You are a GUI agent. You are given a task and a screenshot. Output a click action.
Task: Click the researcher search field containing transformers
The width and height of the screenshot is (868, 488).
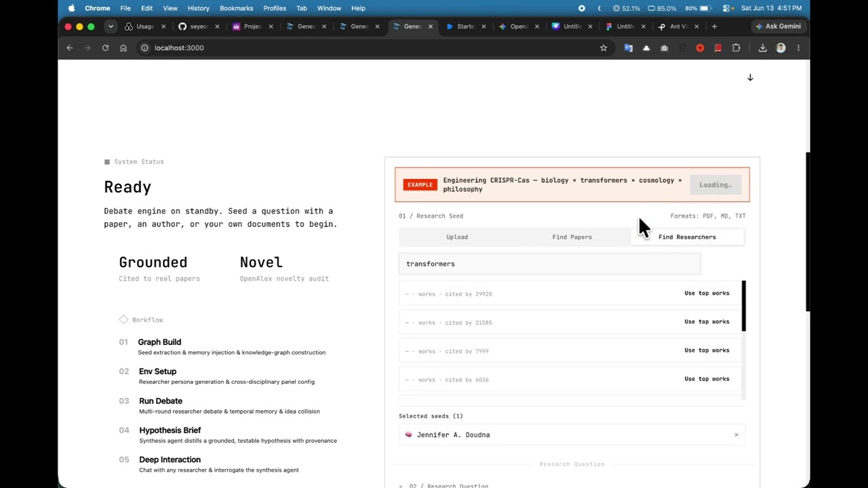(x=549, y=264)
